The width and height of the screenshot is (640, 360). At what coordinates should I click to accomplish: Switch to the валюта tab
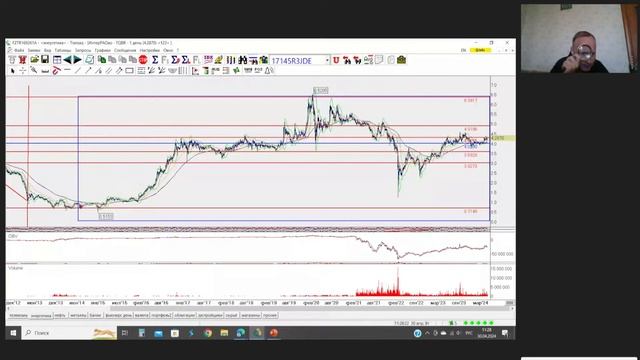pos(142,316)
